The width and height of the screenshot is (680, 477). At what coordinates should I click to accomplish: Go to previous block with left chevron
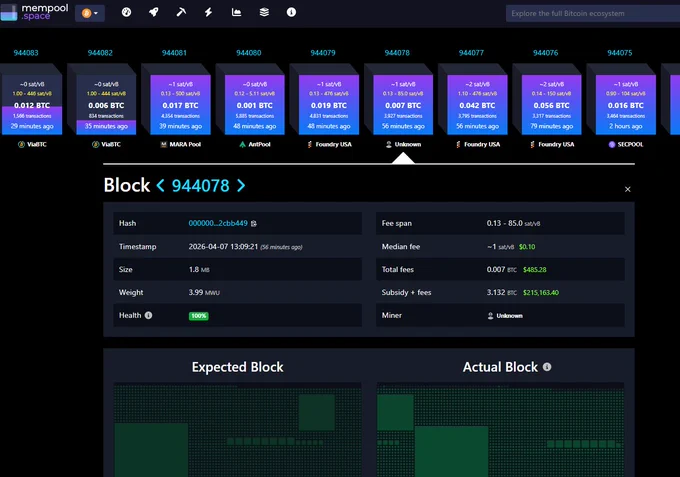point(160,186)
